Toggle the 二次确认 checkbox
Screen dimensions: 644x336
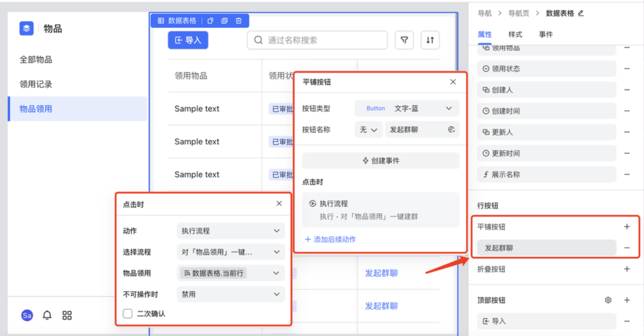(x=127, y=313)
